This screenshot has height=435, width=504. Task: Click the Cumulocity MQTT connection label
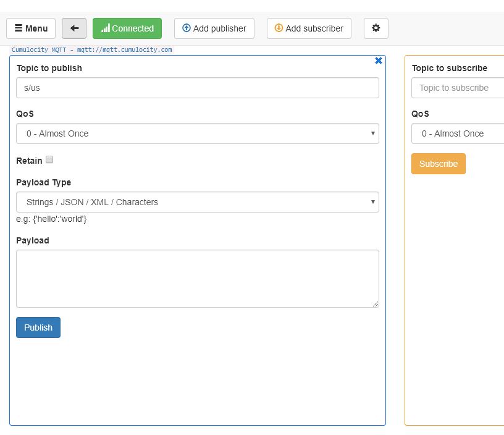coord(92,50)
